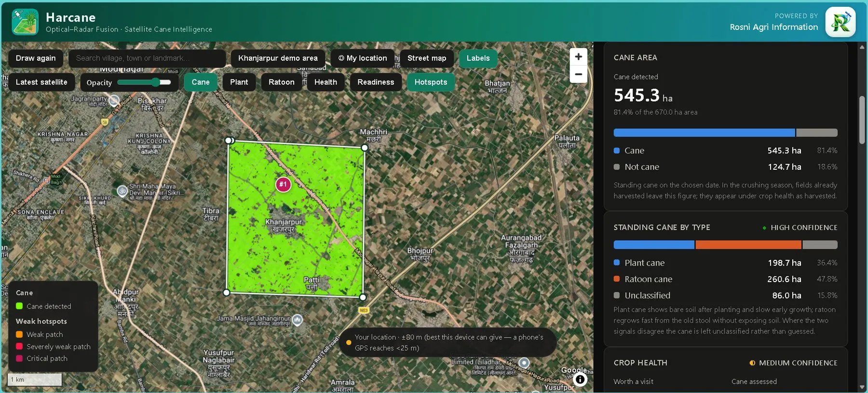Image resolution: width=868 pixels, height=393 pixels.
Task: Click standing cane type stacked bar
Action: pos(725,245)
